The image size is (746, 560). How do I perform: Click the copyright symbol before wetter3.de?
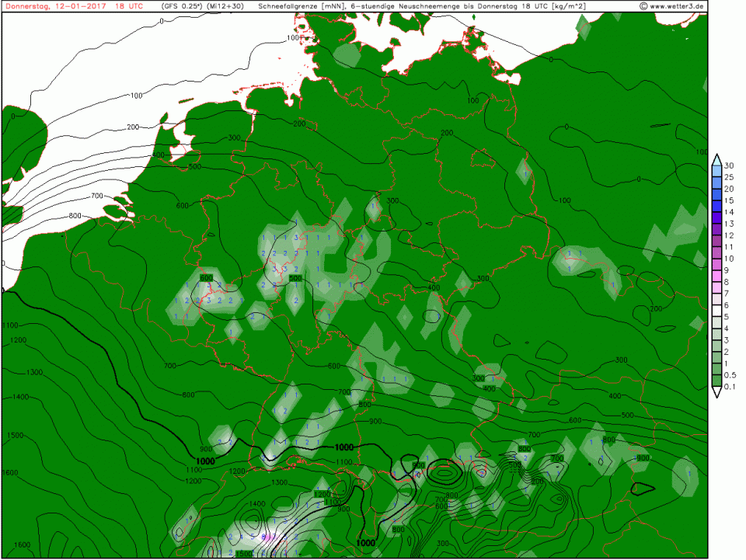tap(644, 6)
